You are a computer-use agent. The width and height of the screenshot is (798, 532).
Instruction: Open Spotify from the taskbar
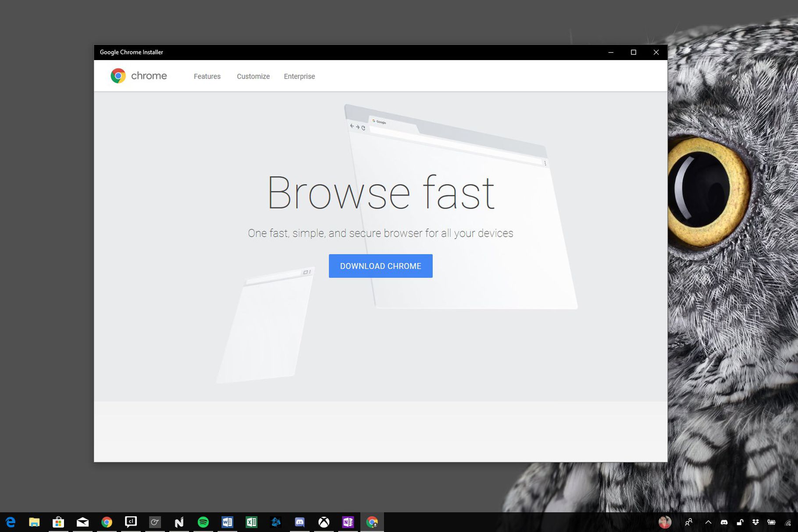[x=203, y=522]
